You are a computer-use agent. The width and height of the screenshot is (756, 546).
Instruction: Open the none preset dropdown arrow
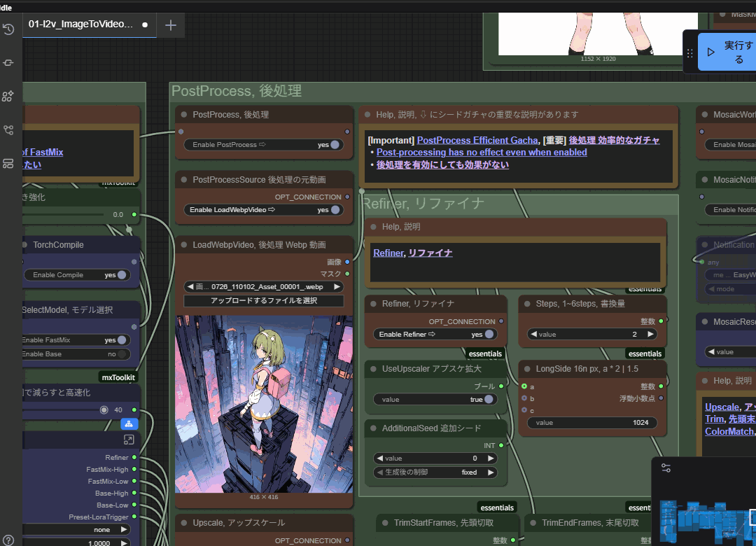pyautogui.click(x=124, y=530)
